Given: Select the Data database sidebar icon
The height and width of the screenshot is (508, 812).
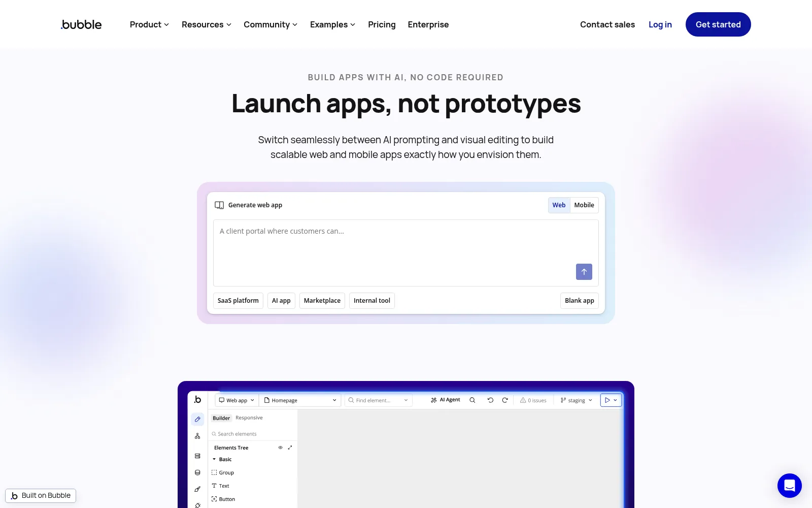Looking at the screenshot, I should (197, 472).
